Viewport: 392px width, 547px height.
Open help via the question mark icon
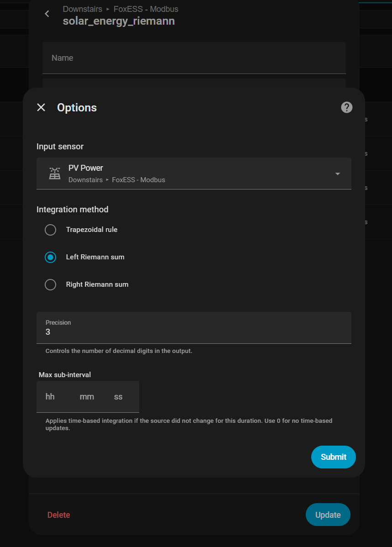(x=346, y=107)
